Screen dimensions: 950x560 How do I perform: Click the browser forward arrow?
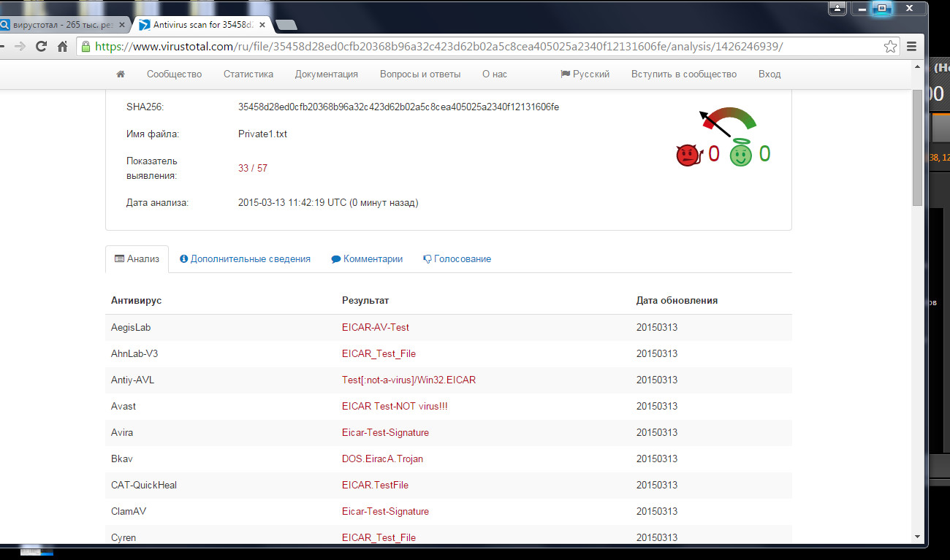[20, 46]
